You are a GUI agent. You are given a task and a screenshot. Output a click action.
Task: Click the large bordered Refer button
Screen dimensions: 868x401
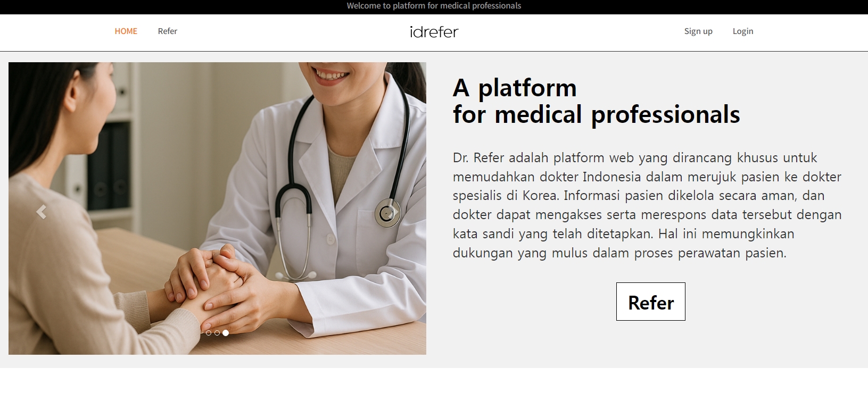point(651,302)
